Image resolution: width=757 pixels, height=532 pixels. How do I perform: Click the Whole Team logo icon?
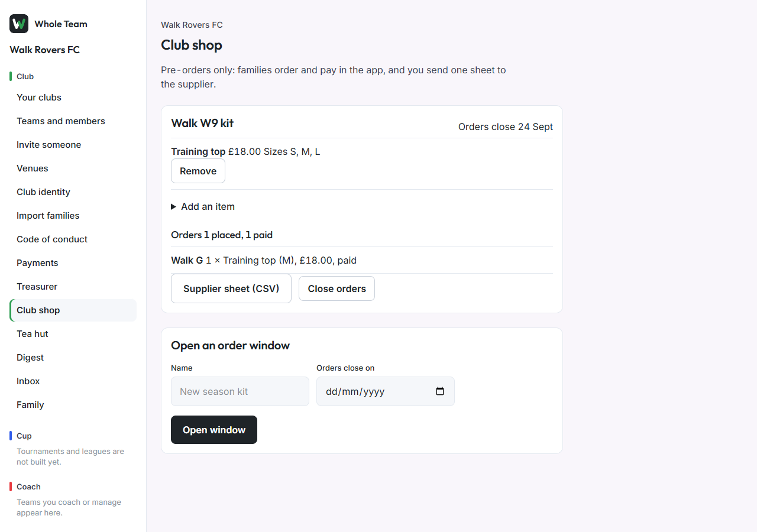19,24
